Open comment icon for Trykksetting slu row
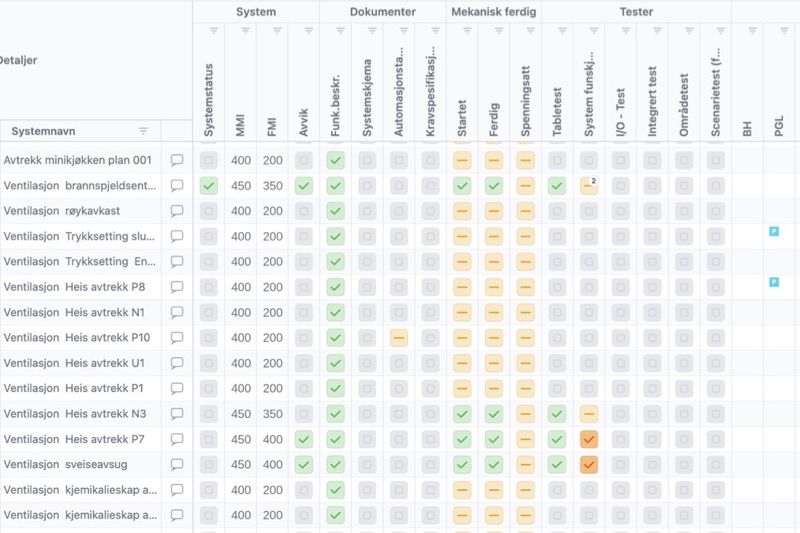Image resolution: width=800 pixels, height=533 pixels. click(177, 236)
